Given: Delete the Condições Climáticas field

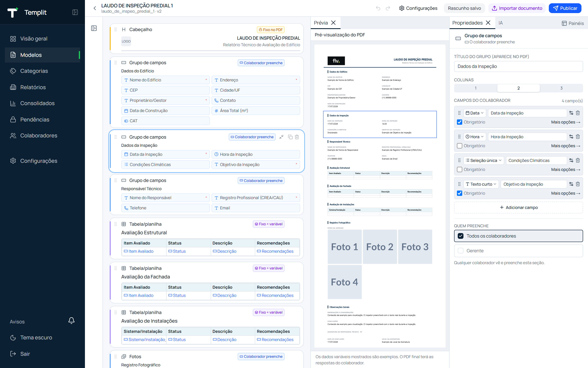Looking at the screenshot, I should (578, 160).
